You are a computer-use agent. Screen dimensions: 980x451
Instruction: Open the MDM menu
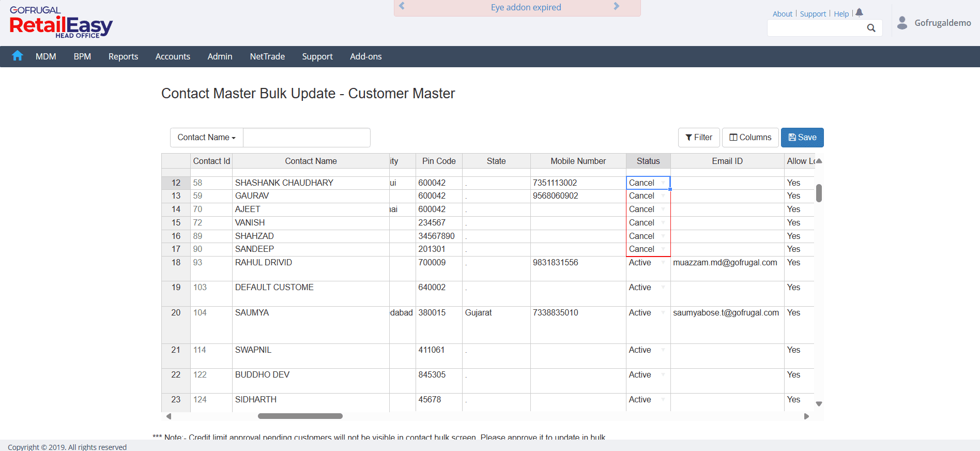coord(45,56)
